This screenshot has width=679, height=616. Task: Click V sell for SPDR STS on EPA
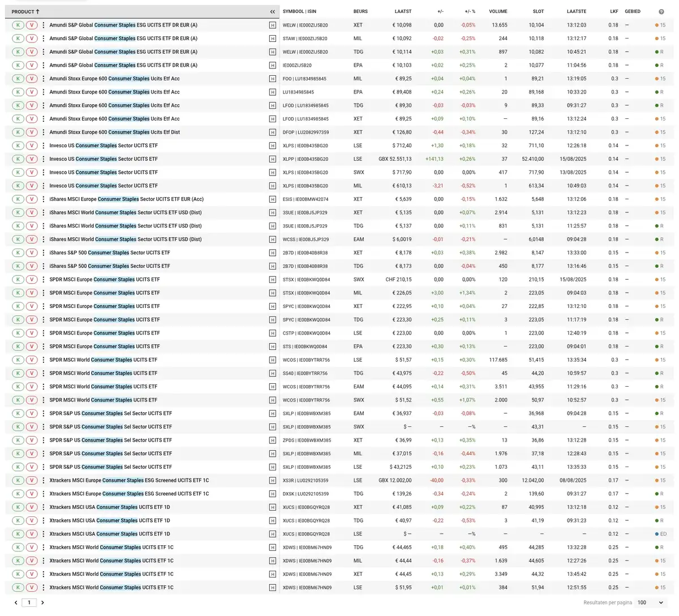[32, 346]
